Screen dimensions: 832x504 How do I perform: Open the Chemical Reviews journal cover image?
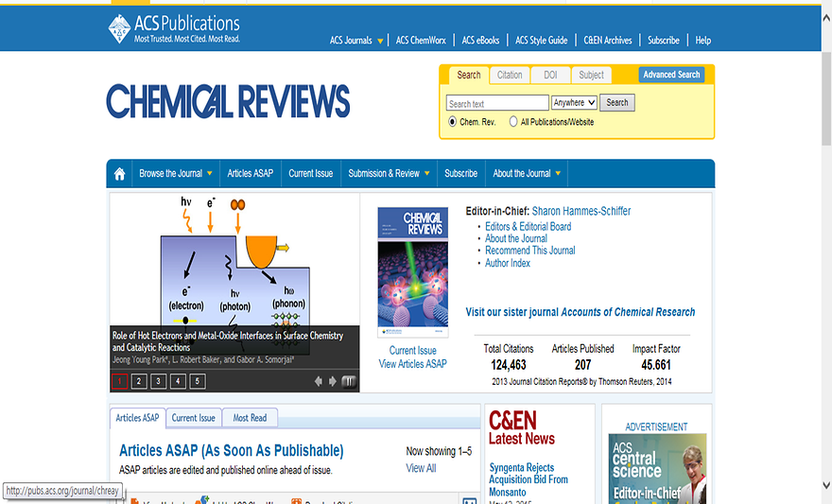point(412,271)
